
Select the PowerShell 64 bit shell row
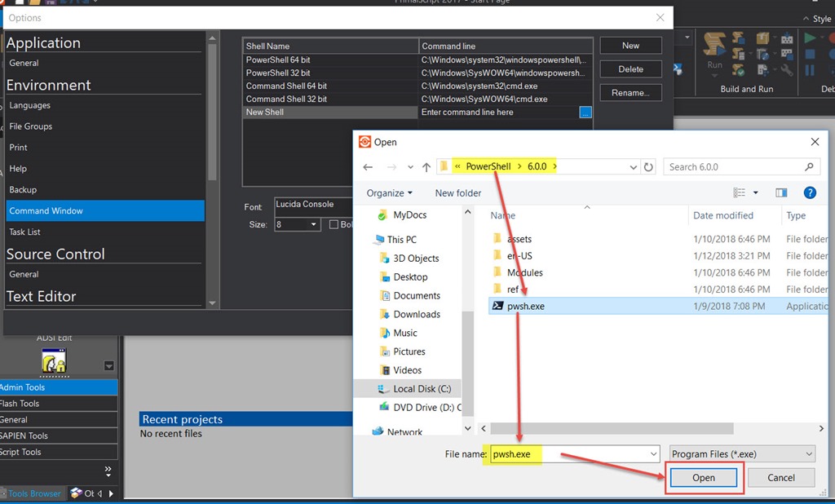(x=417, y=60)
